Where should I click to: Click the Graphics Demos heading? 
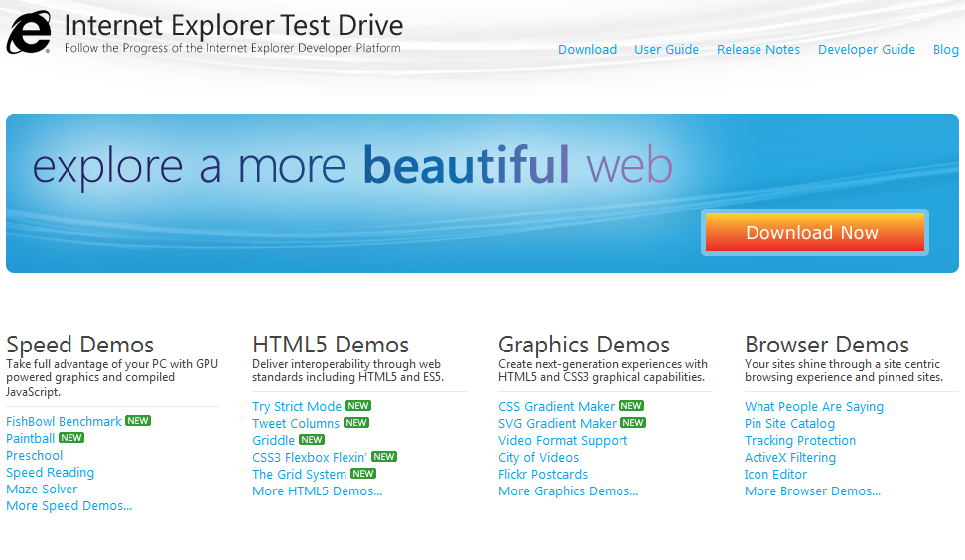point(584,345)
